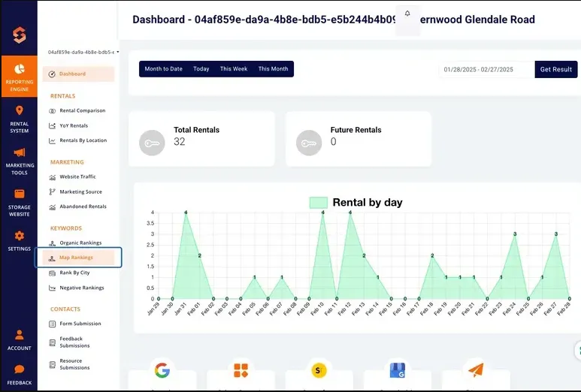Open the Settings gear section
Viewport: 581px width, 392px height.
tap(20, 241)
